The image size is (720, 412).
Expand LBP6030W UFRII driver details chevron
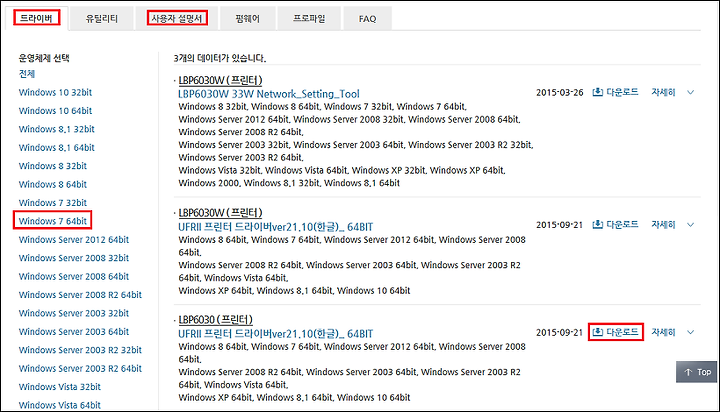pos(691,225)
